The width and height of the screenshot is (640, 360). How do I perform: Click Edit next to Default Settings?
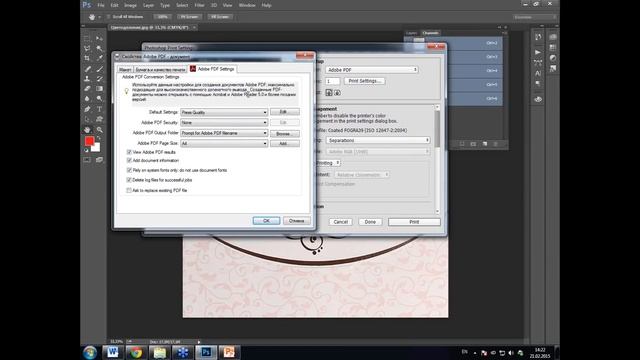pos(284,112)
